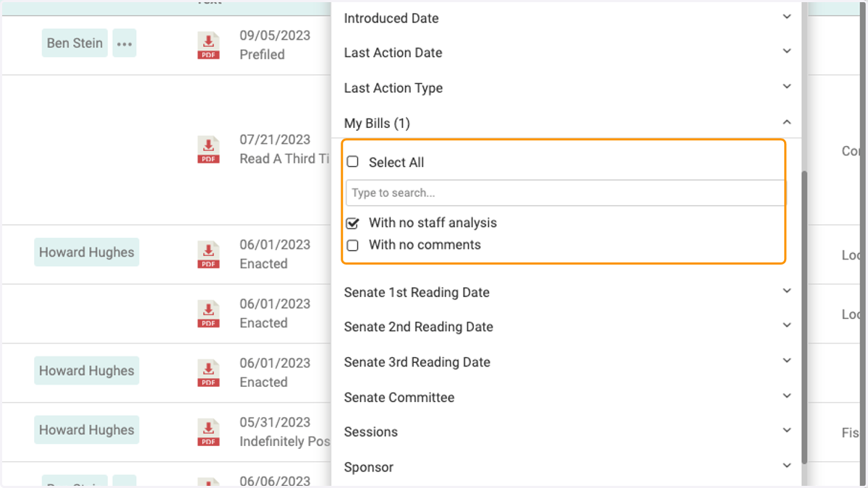The image size is (868, 488).
Task: Select the Ben Stein tag
Action: [x=75, y=43]
